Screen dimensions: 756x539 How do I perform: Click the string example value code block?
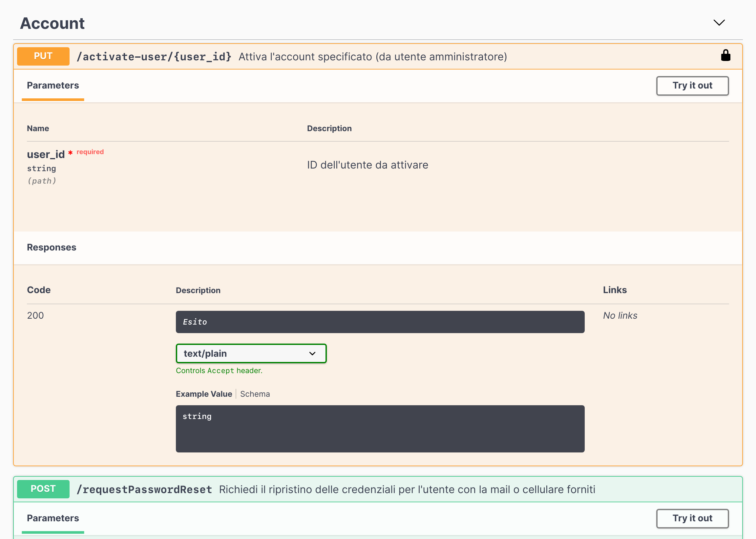[x=380, y=429]
